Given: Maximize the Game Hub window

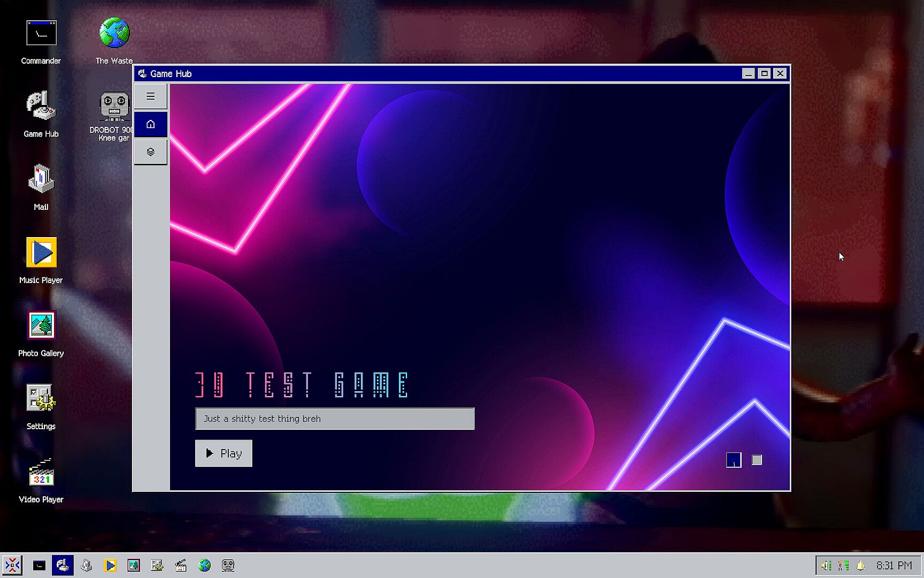Looking at the screenshot, I should [764, 74].
